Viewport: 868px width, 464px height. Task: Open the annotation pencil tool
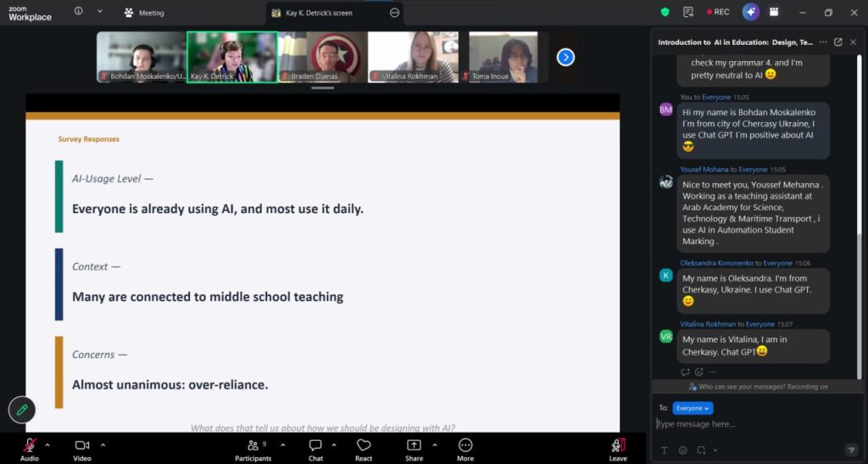[x=22, y=410]
